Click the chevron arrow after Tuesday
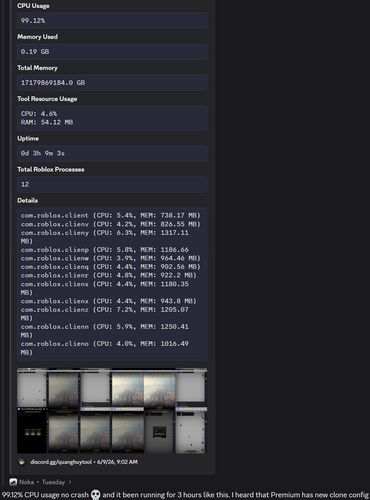The image size is (370, 500). (70, 482)
